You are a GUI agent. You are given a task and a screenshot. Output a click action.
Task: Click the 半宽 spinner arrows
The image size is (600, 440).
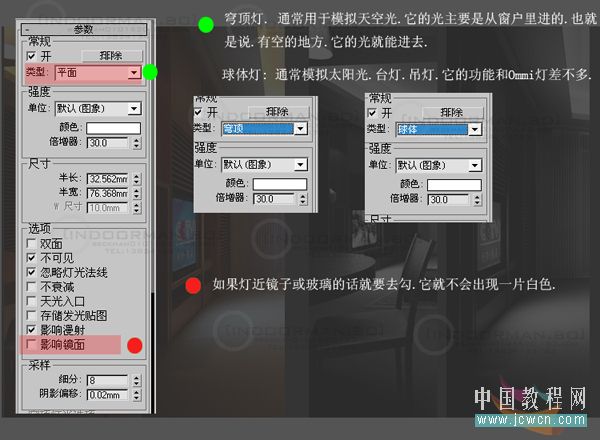coord(137,193)
